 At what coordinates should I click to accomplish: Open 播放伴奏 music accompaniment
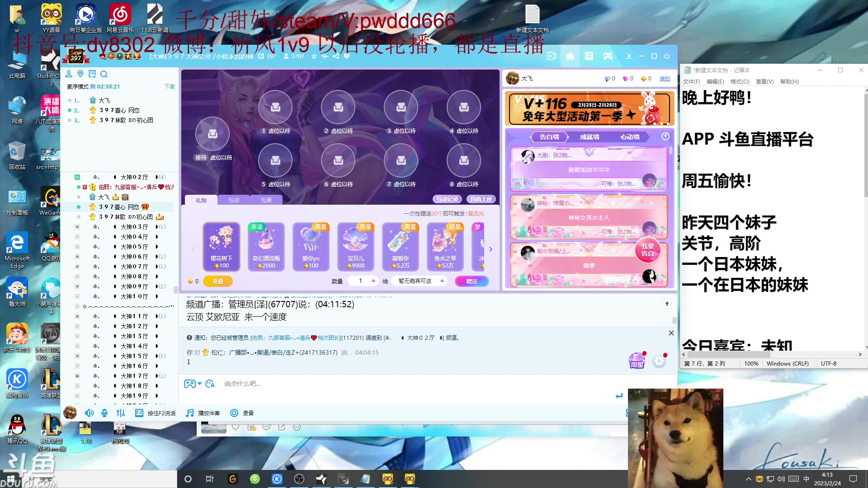[203, 413]
